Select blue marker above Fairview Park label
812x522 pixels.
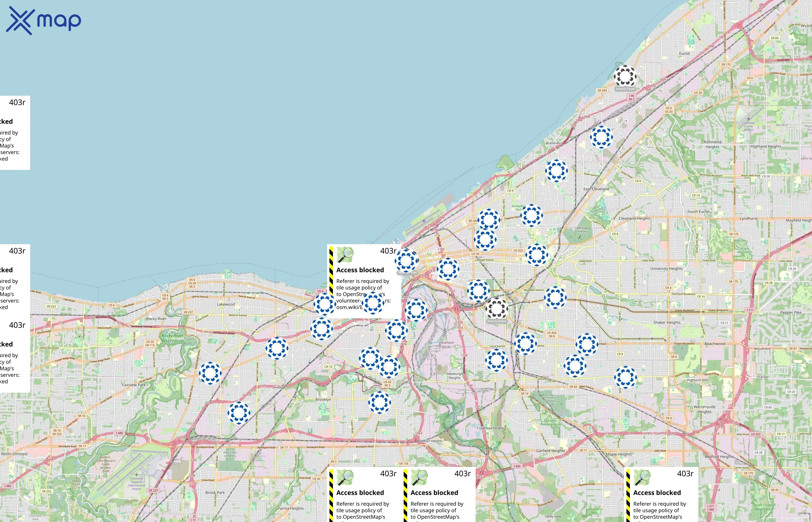(210, 373)
